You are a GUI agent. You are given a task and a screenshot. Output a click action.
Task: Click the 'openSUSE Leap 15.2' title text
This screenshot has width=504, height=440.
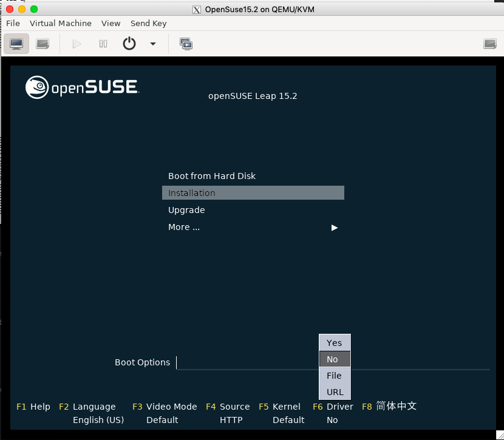pyautogui.click(x=253, y=96)
